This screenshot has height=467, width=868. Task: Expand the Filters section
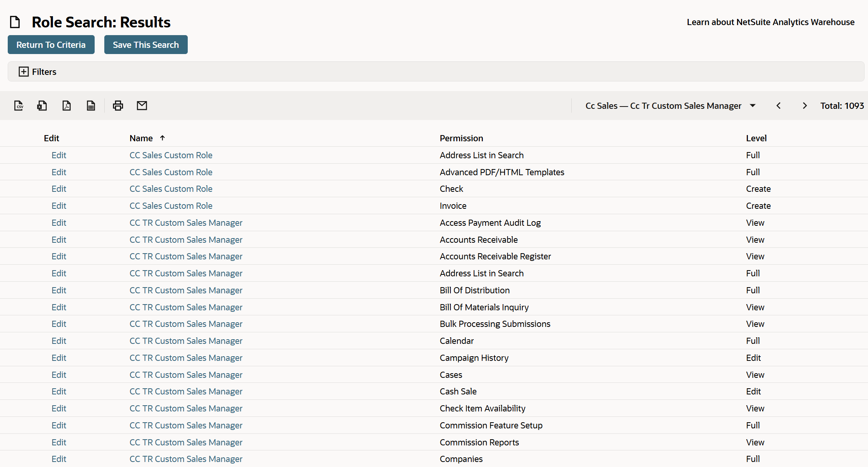pos(22,71)
